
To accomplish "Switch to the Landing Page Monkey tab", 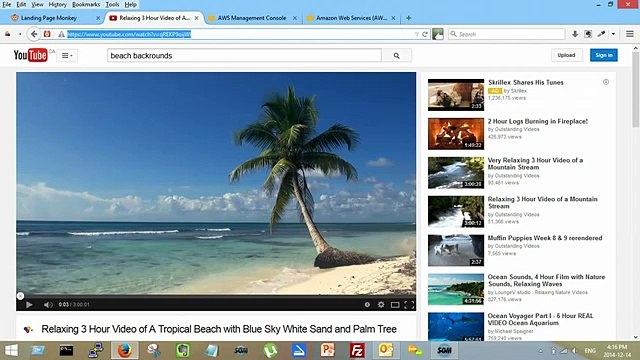I will point(49,18).
